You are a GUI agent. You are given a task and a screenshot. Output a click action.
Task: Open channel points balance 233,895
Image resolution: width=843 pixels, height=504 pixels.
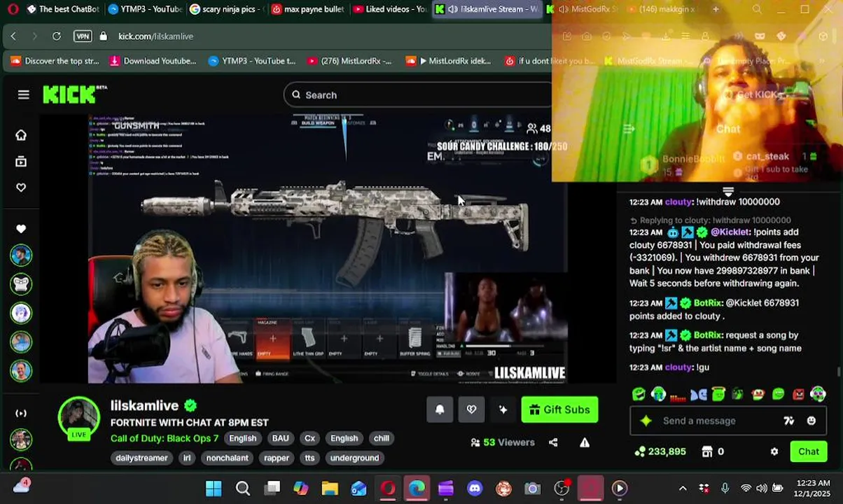pos(660,451)
